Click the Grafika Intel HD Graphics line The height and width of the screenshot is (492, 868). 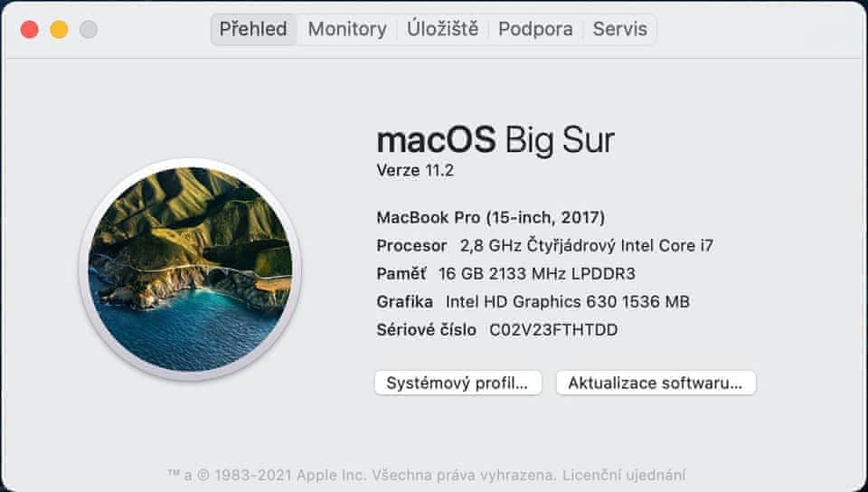533,302
